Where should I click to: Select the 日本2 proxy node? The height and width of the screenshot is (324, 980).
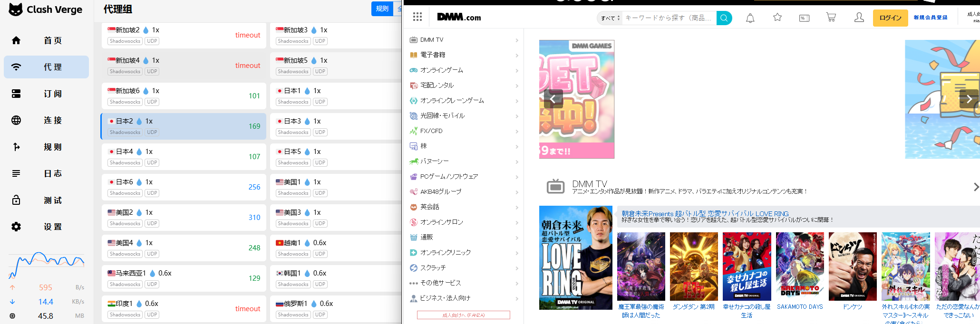pyautogui.click(x=184, y=126)
